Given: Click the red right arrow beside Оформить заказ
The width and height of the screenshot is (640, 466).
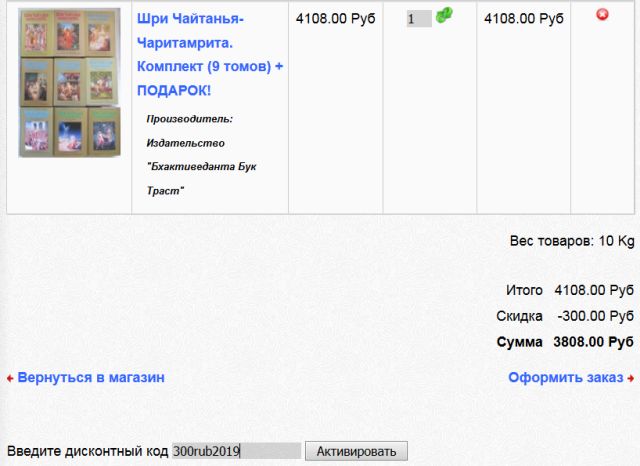Looking at the screenshot, I should 631,379.
